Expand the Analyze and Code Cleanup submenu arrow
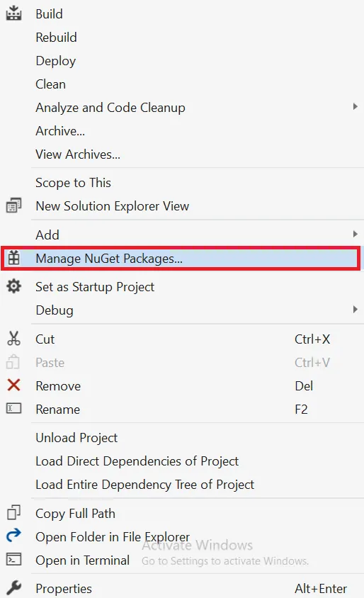The image size is (364, 598). [355, 107]
